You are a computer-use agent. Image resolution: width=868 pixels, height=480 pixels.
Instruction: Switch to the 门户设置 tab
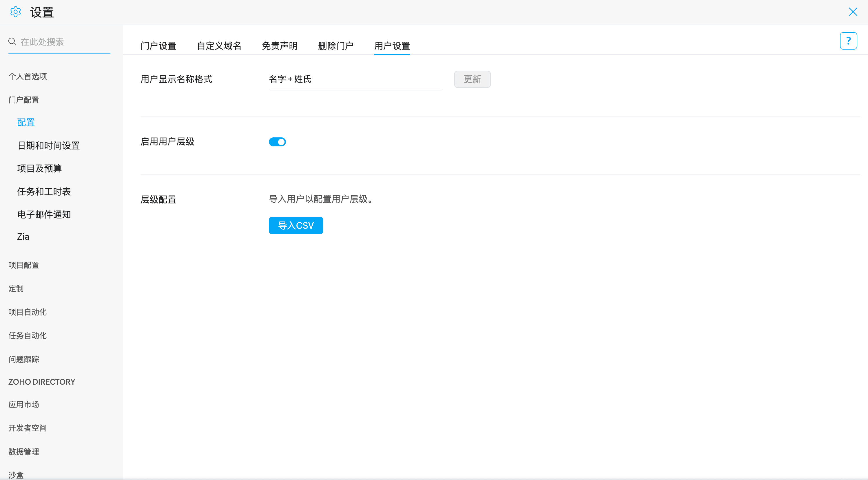(158, 46)
